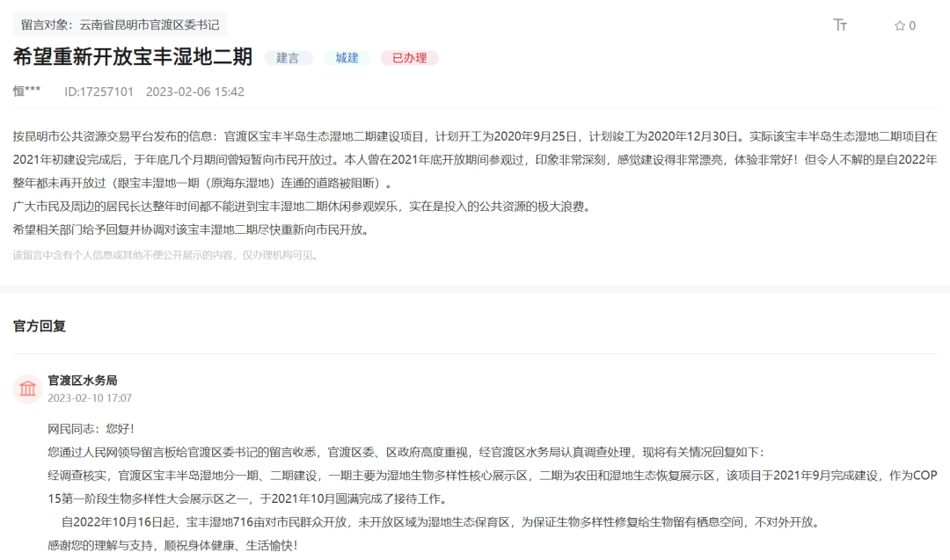Click the title 希望重新开放宝丰湿地二期

pyautogui.click(x=132, y=57)
